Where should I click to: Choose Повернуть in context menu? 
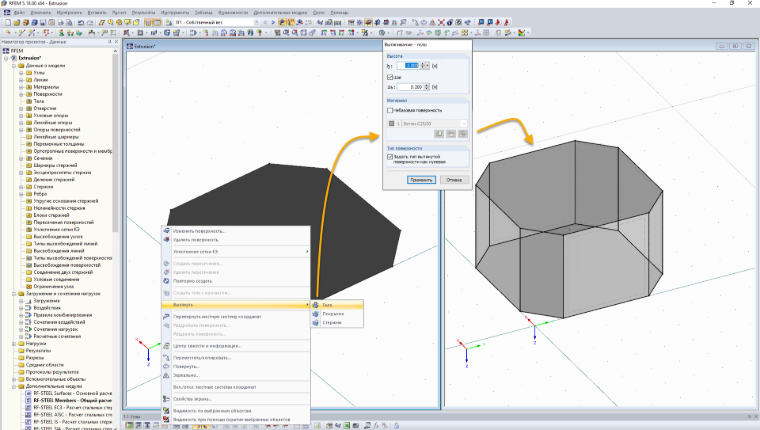pos(236,366)
